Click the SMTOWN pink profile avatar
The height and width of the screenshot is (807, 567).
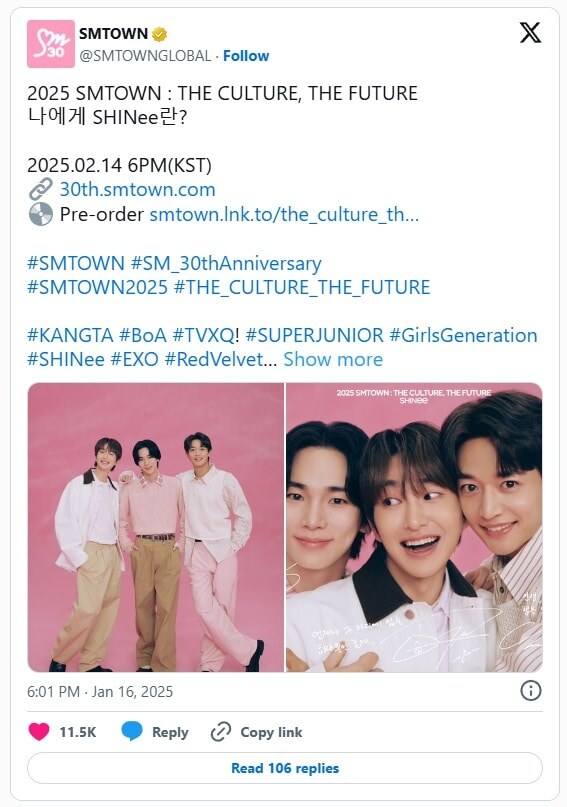click(51, 44)
